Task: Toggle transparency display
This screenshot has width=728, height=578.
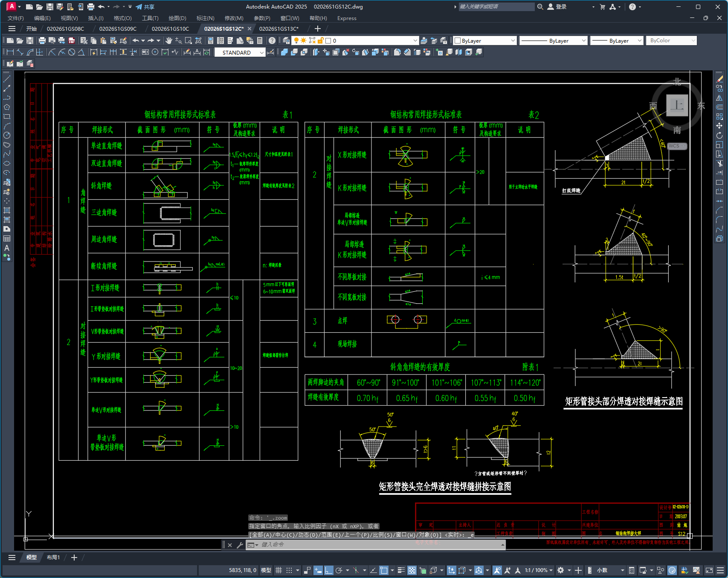Action: [412, 570]
